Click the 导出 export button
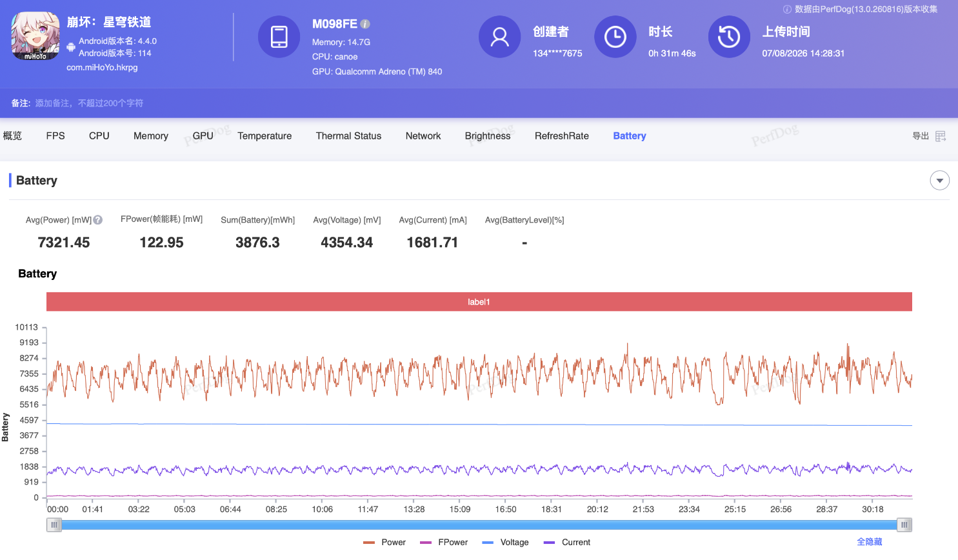 921,136
